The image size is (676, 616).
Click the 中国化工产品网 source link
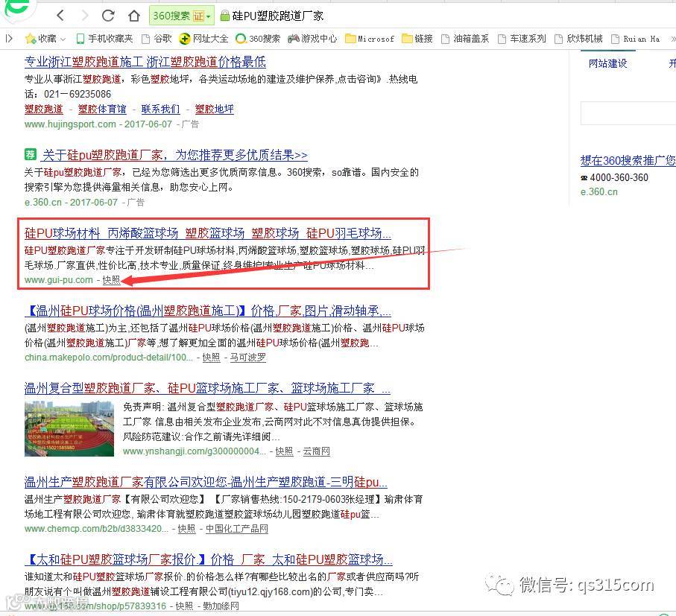tap(237, 529)
